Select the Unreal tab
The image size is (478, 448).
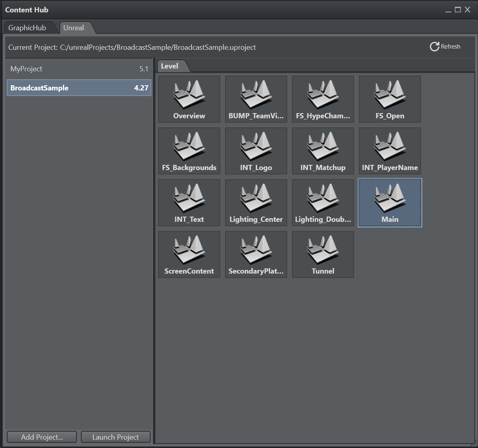click(x=74, y=28)
